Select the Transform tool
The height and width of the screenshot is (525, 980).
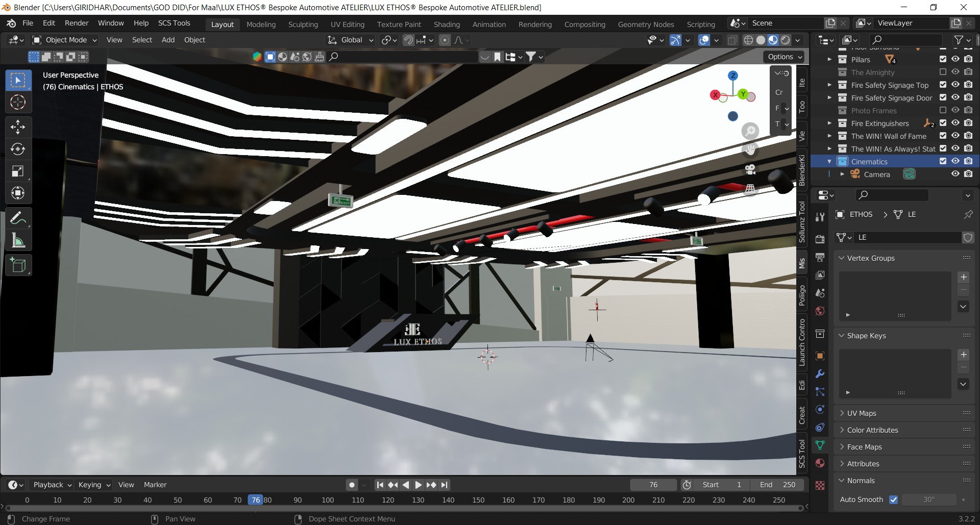[18, 193]
